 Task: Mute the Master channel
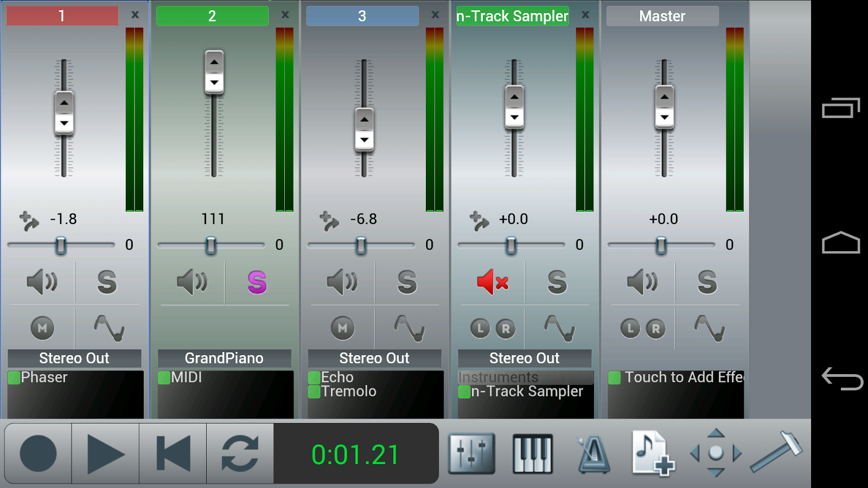[x=642, y=282]
